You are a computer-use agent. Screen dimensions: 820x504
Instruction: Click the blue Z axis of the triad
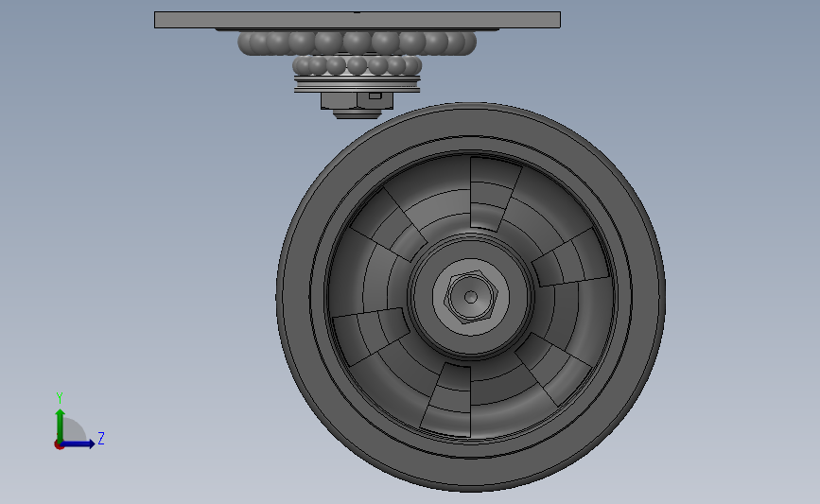point(77,443)
